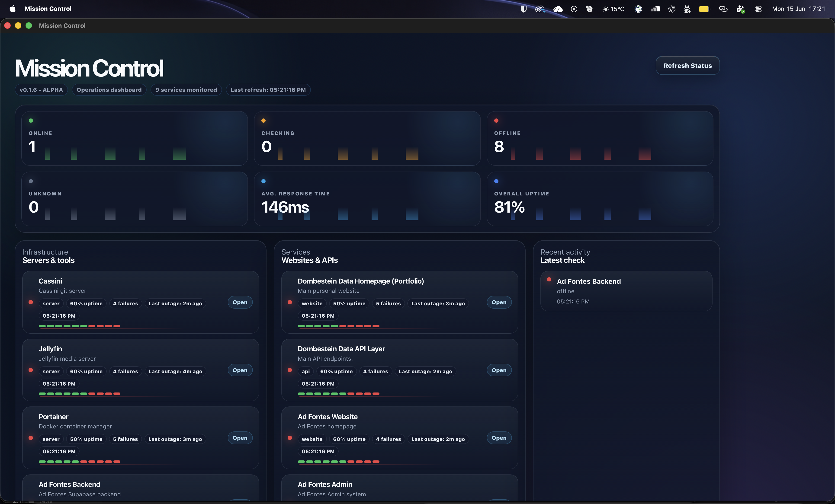
Task: Click the Operations dashboard chip
Action: click(109, 90)
